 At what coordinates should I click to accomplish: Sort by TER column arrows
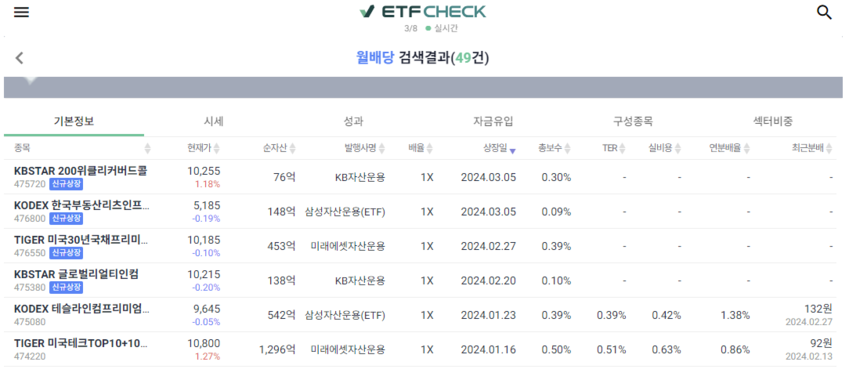(x=622, y=148)
